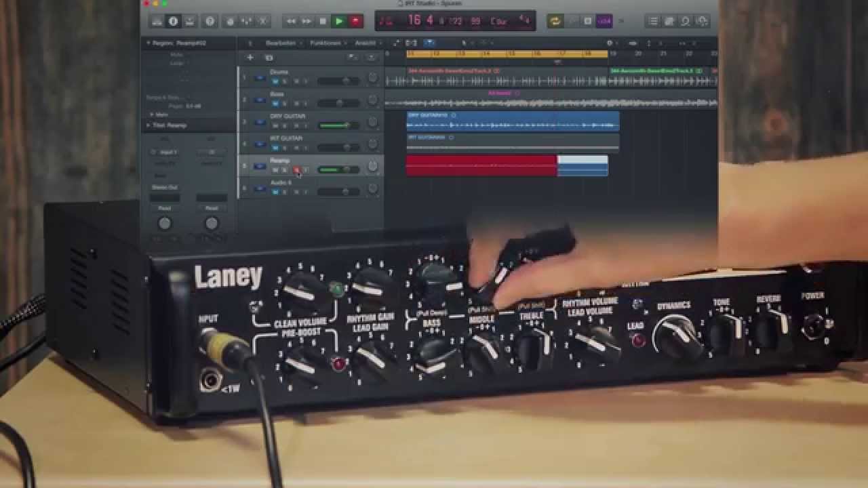Click the Drums track icon
Screen dimensions: 868x488
(x=259, y=78)
